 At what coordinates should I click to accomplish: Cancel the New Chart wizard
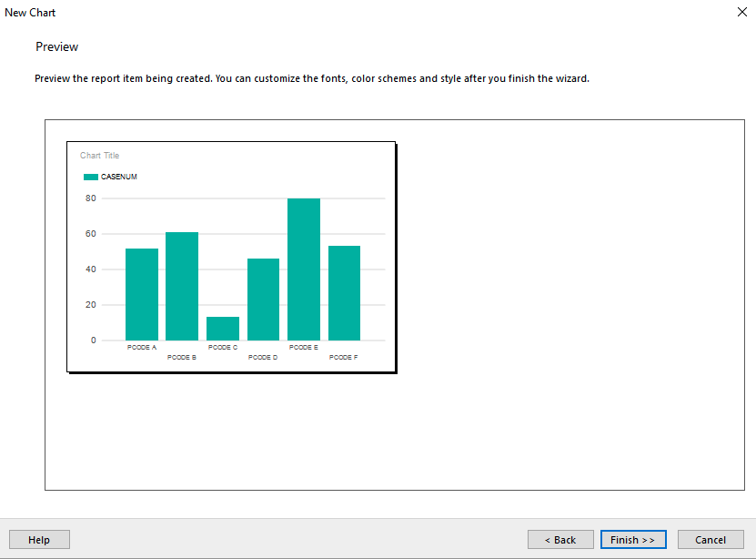click(x=711, y=540)
